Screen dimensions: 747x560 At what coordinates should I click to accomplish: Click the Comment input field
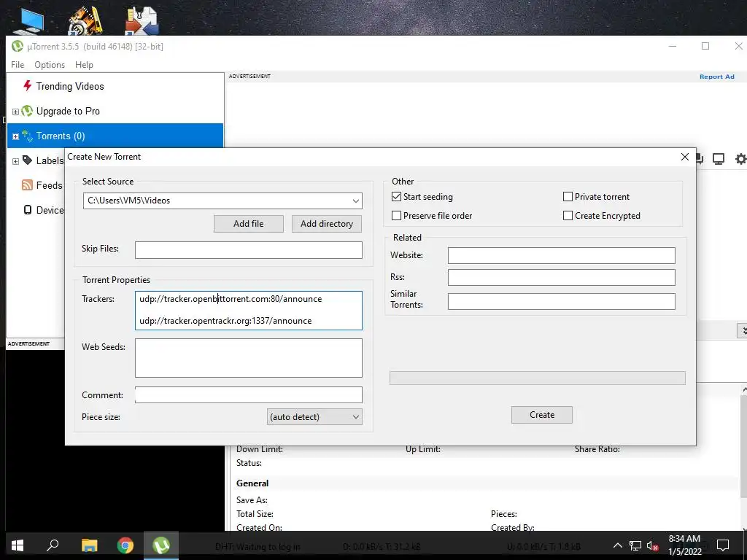coord(249,394)
